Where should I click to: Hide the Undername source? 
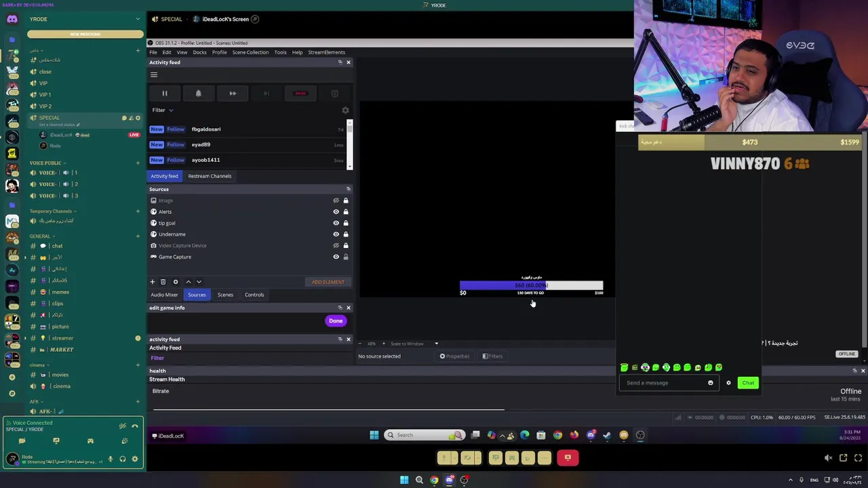[x=336, y=234]
